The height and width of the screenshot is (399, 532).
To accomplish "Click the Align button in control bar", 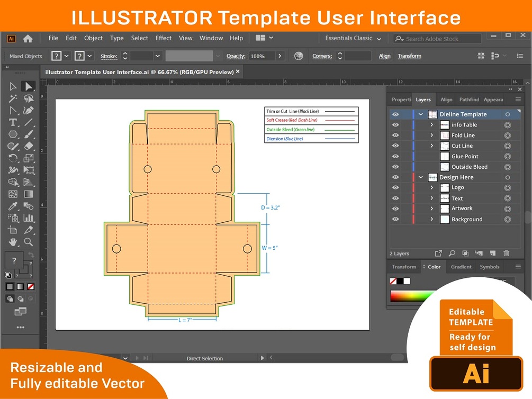I will tap(384, 56).
